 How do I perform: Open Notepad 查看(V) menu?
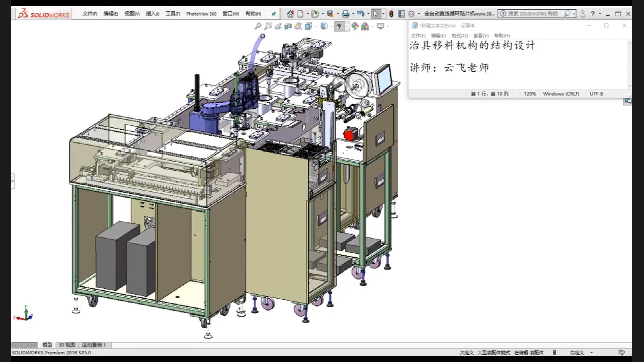click(x=481, y=35)
